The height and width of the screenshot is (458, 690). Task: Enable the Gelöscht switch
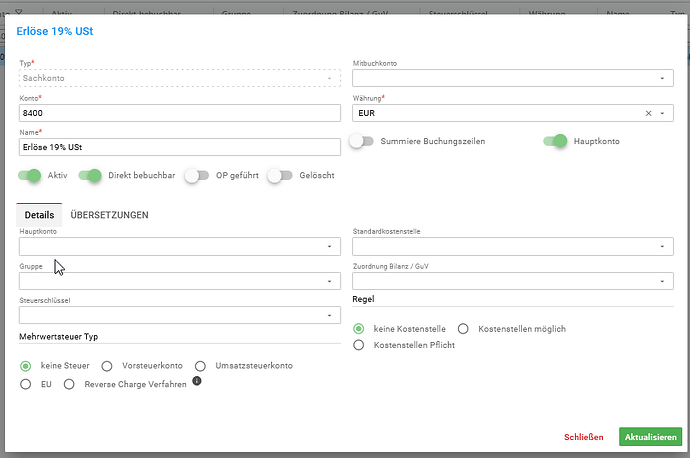(280, 176)
